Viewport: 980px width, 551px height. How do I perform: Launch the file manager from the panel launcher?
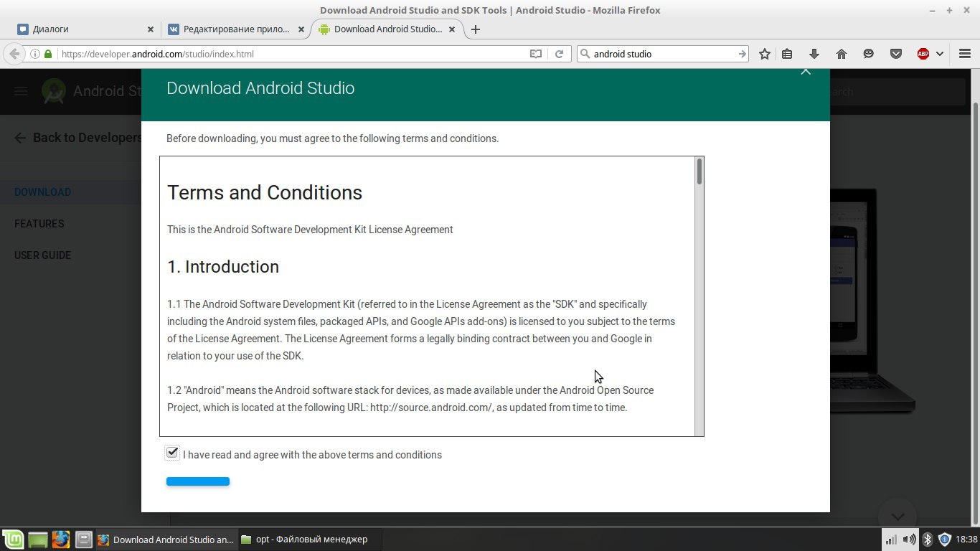[x=84, y=540]
